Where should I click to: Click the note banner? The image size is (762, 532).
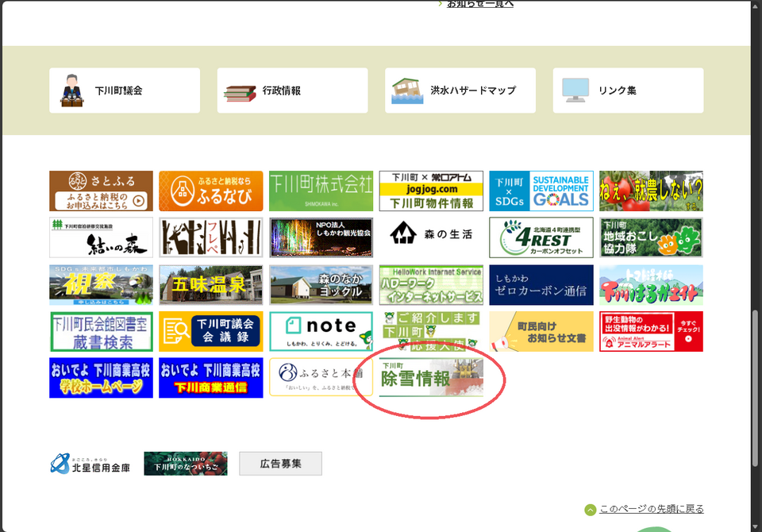point(321,331)
